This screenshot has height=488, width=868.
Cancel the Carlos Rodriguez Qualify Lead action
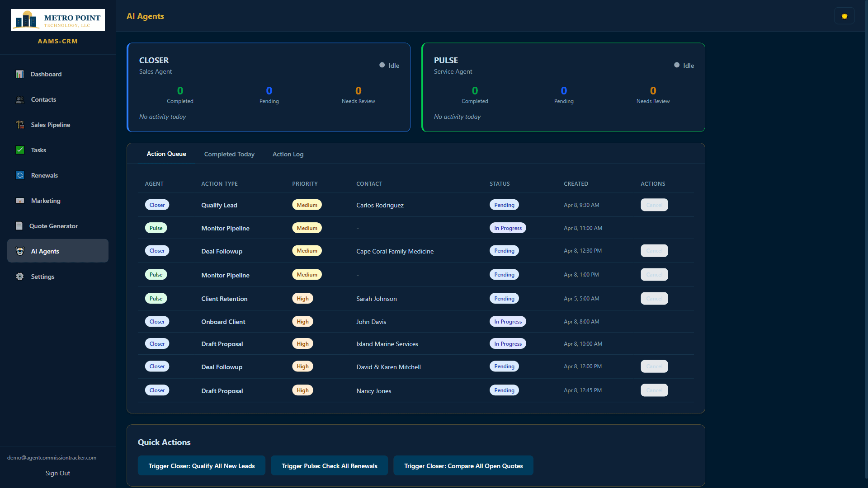[x=654, y=205]
